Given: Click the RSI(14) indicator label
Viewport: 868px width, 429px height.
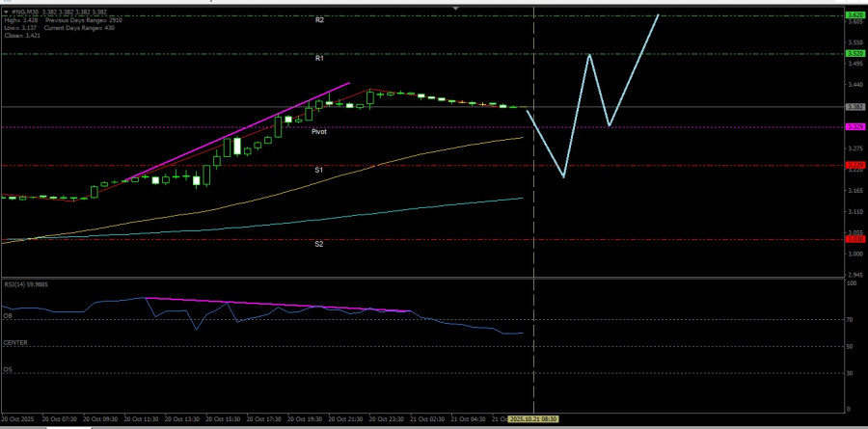Looking at the screenshot, I should [26, 284].
